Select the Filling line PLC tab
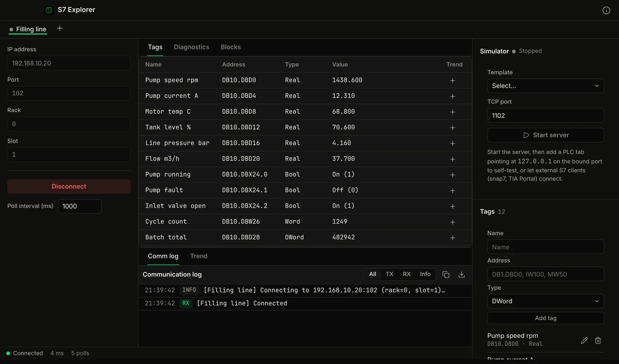The height and width of the screenshot is (364, 619). coord(28,29)
